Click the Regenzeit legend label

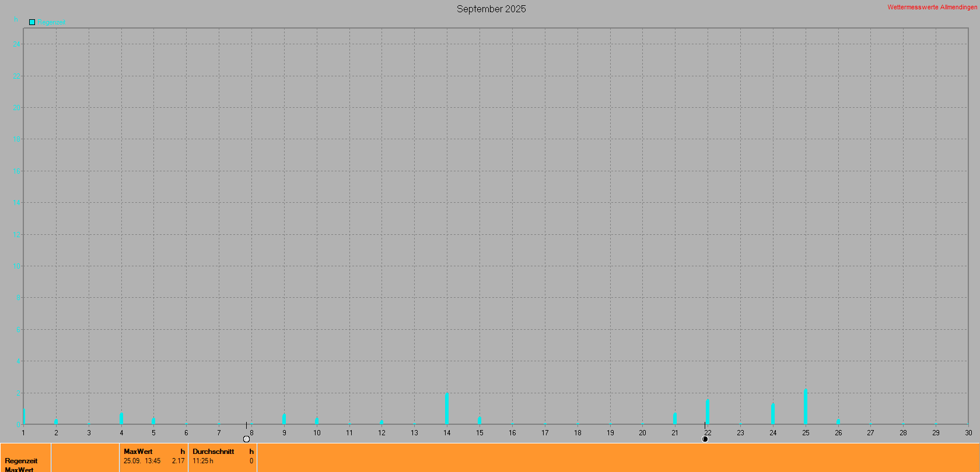(52, 22)
